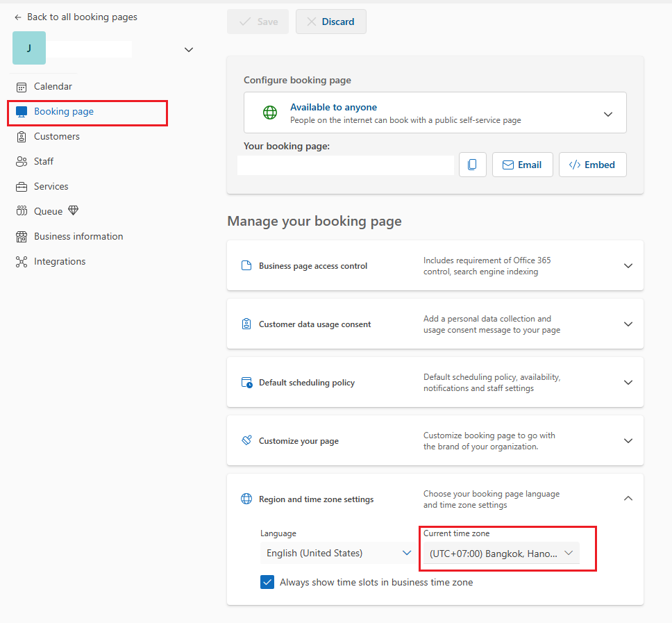This screenshot has height=623, width=672.
Task: Click the 'Your booking page:' label
Action: tap(287, 147)
